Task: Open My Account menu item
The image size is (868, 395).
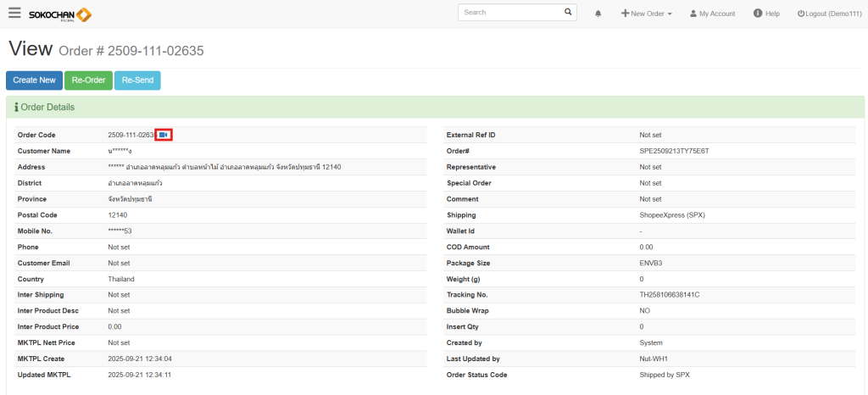Action: click(x=712, y=14)
